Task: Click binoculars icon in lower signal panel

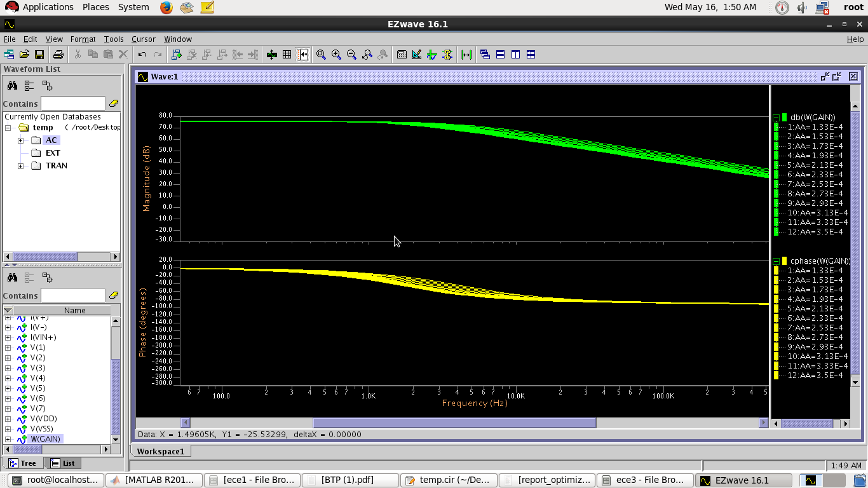Action: (x=12, y=277)
